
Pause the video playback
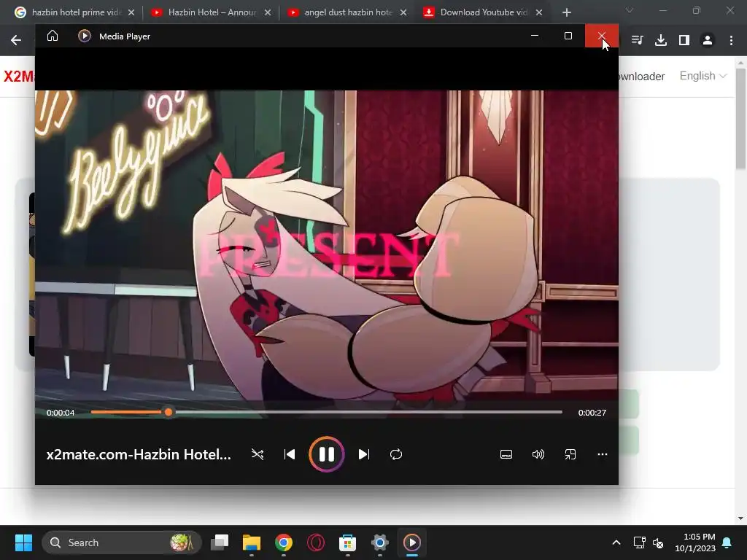[326, 454]
